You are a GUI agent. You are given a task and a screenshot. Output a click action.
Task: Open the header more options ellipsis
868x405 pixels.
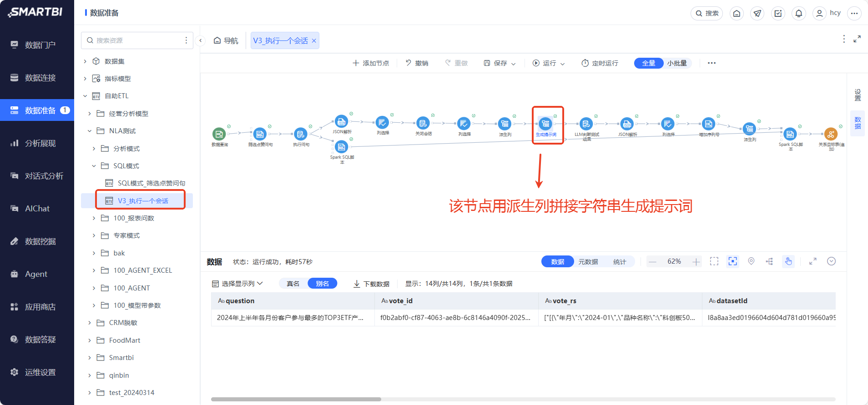point(854,13)
